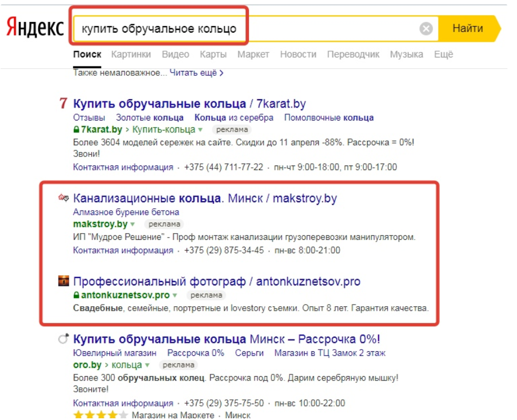Click the 7karat.by favicon
Image resolution: width=517 pixels, height=420 pixels.
[x=63, y=104]
